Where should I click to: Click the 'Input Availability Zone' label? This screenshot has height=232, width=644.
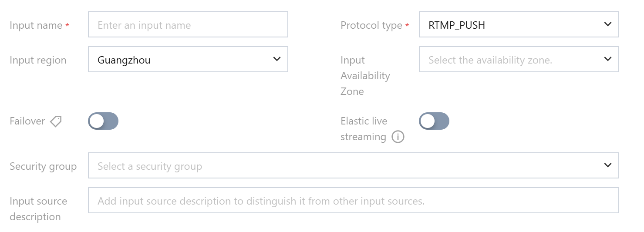point(365,76)
